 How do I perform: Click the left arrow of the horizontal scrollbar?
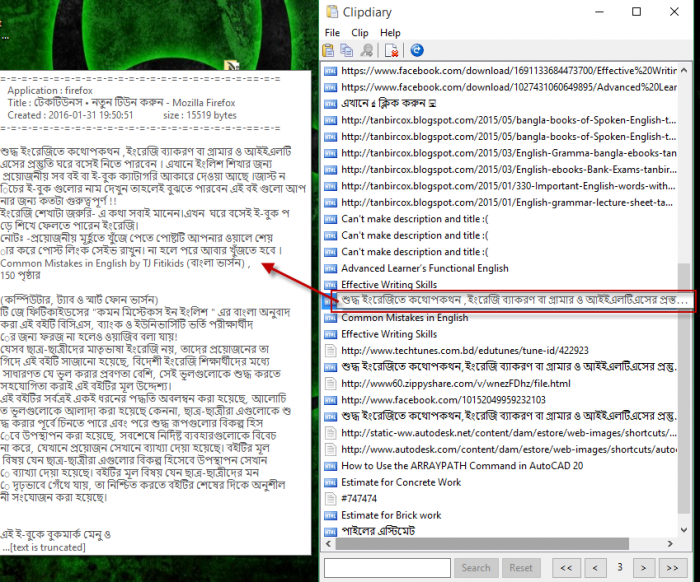329,544
